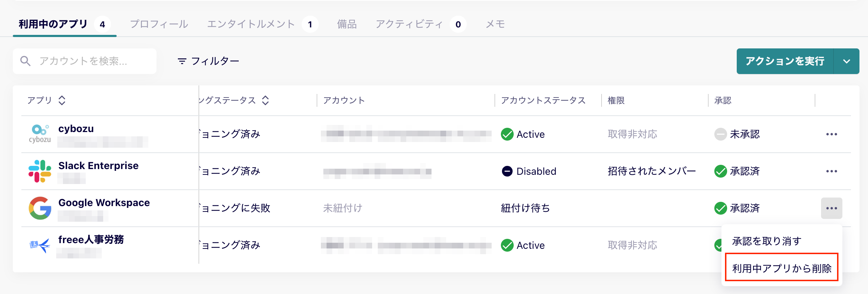Switch to the メモ tab
This screenshot has width=868, height=294.
point(495,24)
